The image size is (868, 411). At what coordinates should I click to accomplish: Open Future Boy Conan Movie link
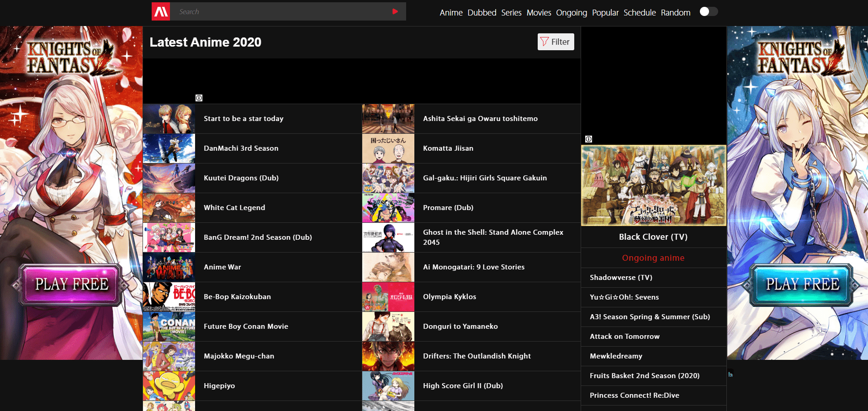(246, 327)
